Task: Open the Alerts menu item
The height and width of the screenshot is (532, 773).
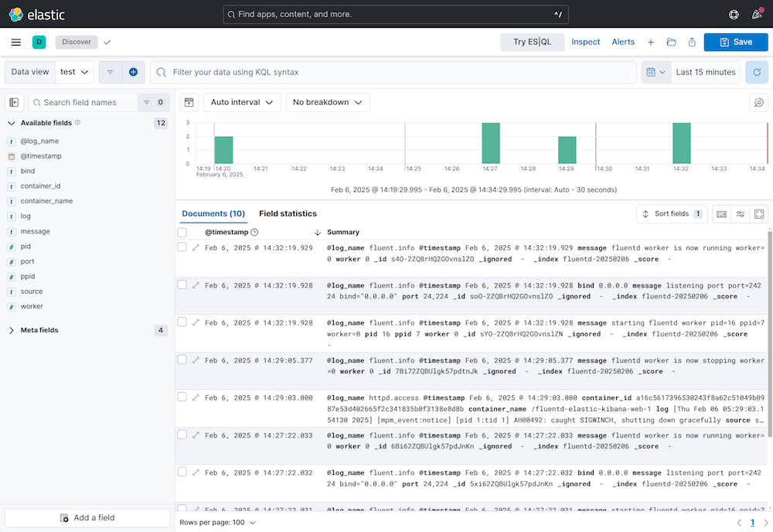Action: click(x=623, y=42)
